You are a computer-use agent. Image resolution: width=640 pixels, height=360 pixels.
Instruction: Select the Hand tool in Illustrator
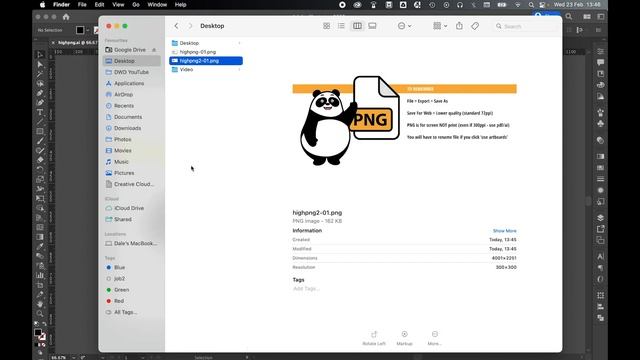[x=40, y=304]
